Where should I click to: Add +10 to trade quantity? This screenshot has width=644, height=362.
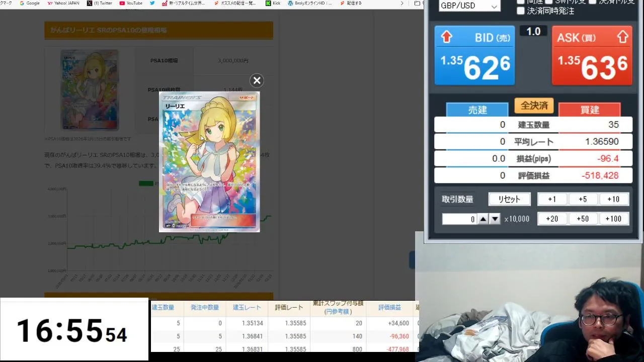pyautogui.click(x=613, y=199)
